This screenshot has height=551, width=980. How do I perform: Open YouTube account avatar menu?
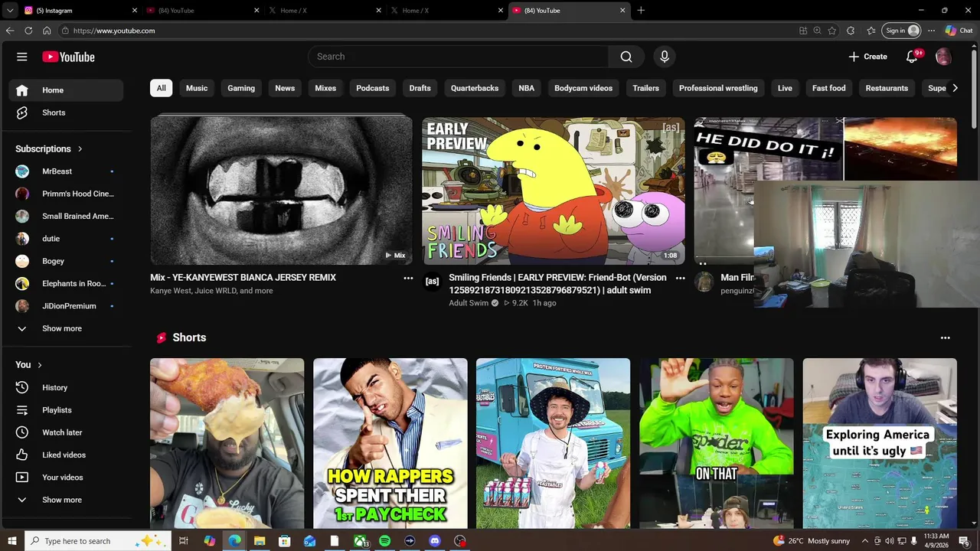click(x=943, y=57)
